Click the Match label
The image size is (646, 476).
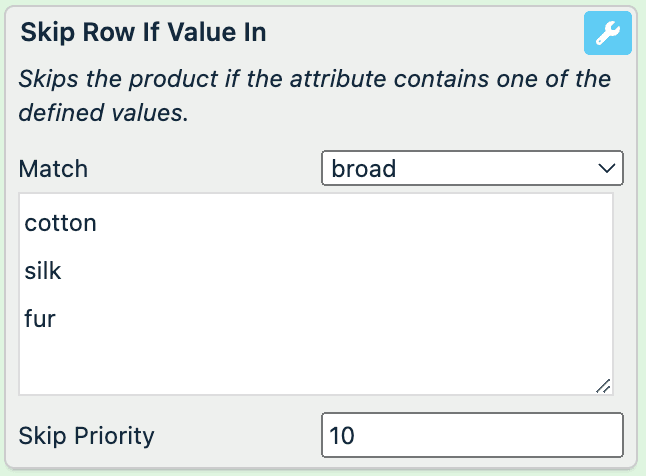click(x=54, y=169)
